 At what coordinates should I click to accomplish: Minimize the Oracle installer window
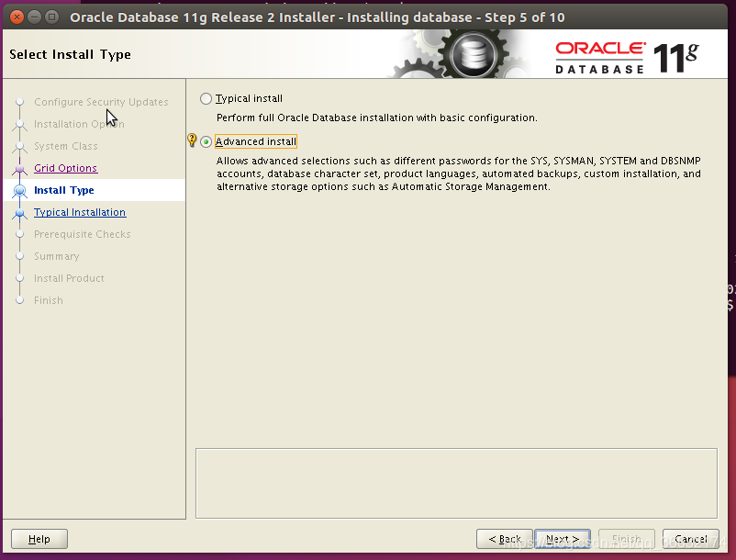click(34, 17)
